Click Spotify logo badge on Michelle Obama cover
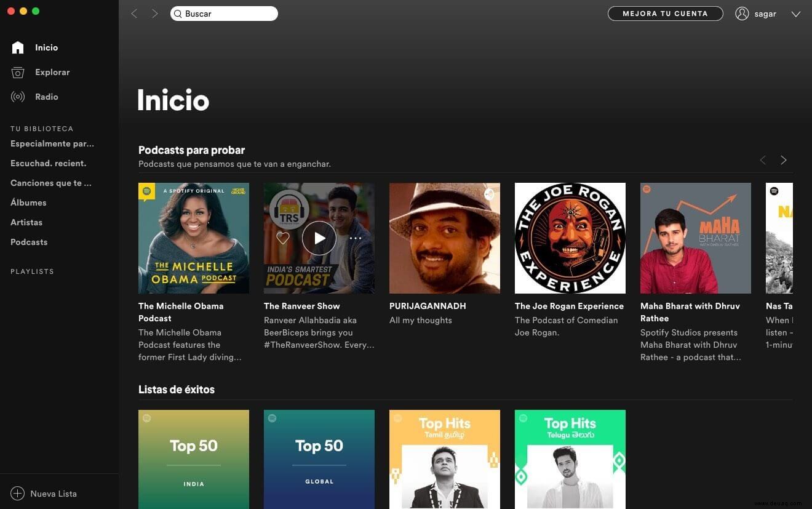Image resolution: width=812 pixels, height=509 pixels. pyautogui.click(x=146, y=191)
